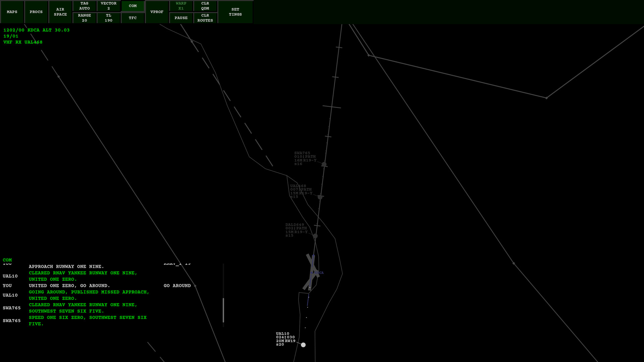Viewport: 644px width, 362px height.
Task: Change the RANGE 20 setting
Action: (x=85, y=18)
